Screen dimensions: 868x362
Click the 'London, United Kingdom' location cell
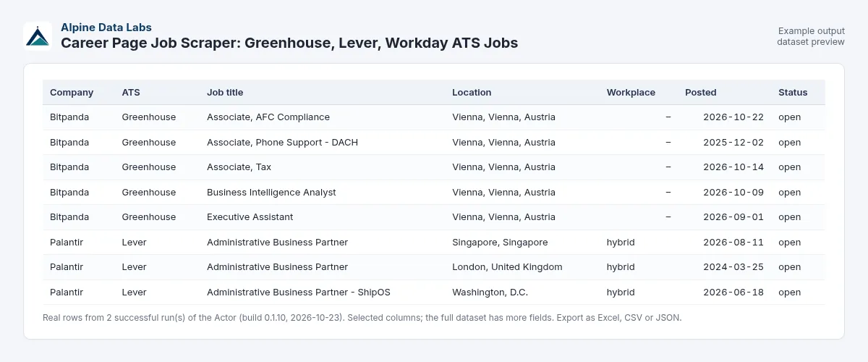click(507, 267)
